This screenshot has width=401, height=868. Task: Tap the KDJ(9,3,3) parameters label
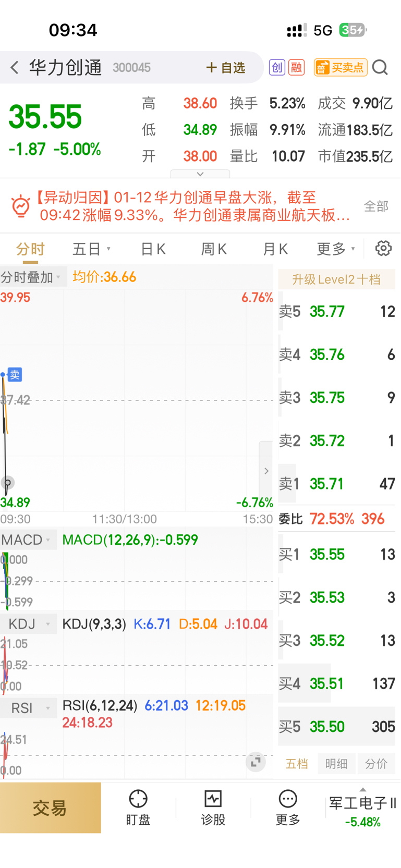94,624
